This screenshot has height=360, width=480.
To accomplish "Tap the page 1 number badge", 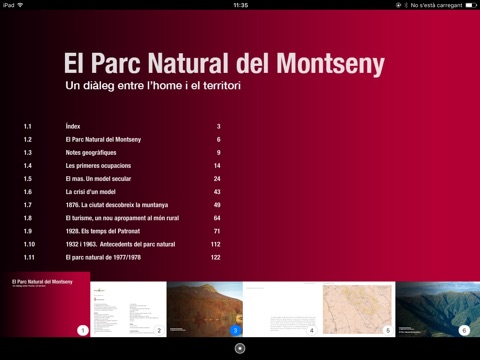I will pyautogui.click(x=83, y=330).
